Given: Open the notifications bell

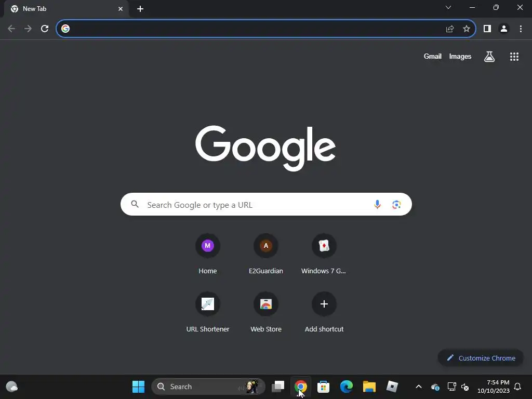Looking at the screenshot, I should pyautogui.click(x=517, y=387).
